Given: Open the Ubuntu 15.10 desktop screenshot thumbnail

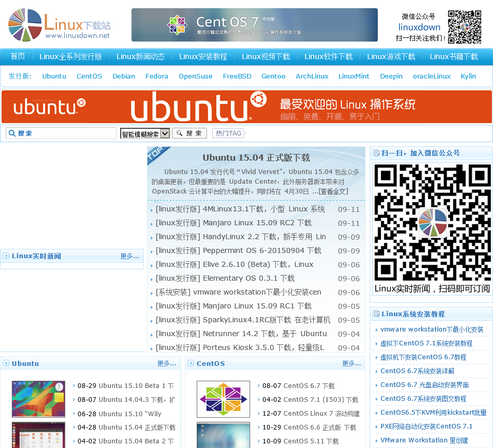Looking at the screenshot, I should pos(39,399).
